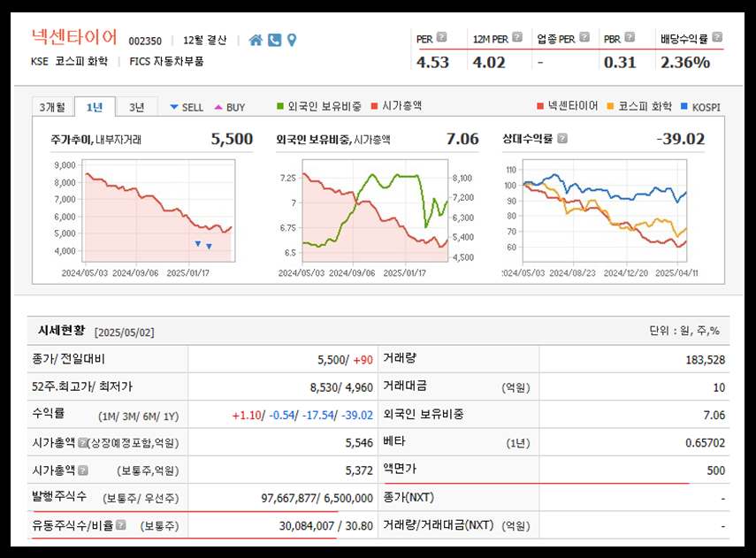Select the 1년 chart tab
756x558 pixels.
coord(95,107)
